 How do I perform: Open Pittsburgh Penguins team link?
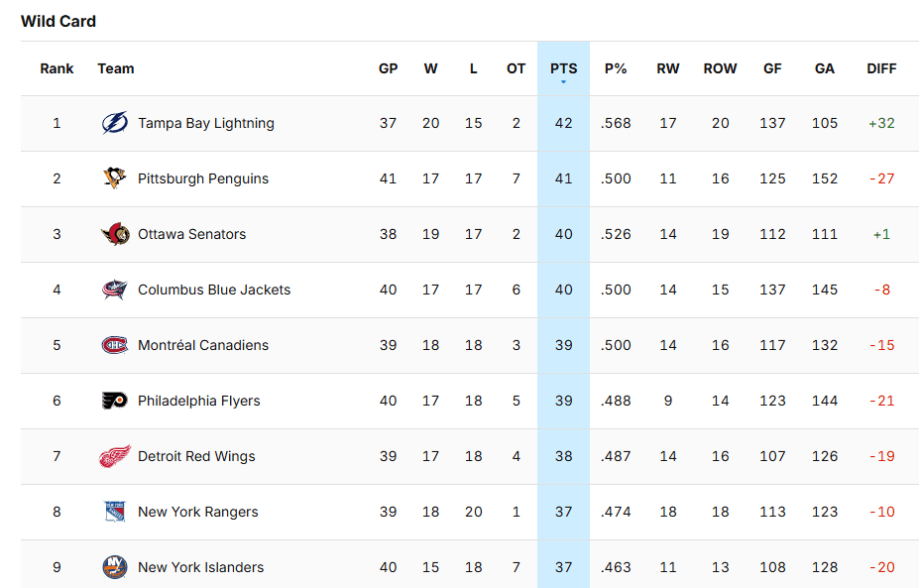click(203, 179)
